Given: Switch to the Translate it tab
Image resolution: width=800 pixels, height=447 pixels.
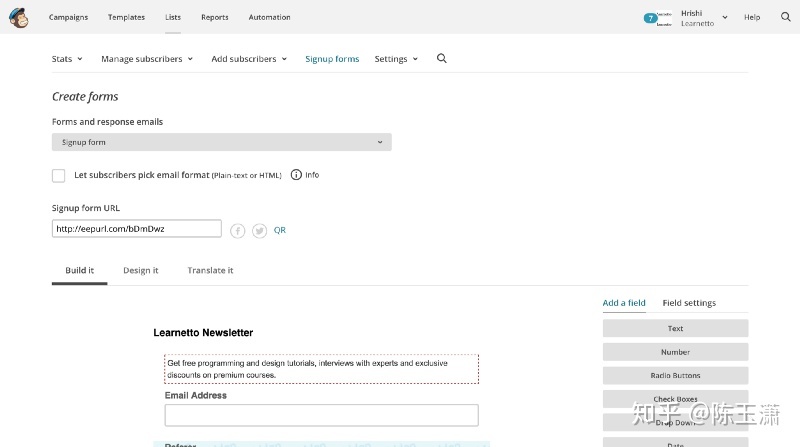Looking at the screenshot, I should 210,270.
